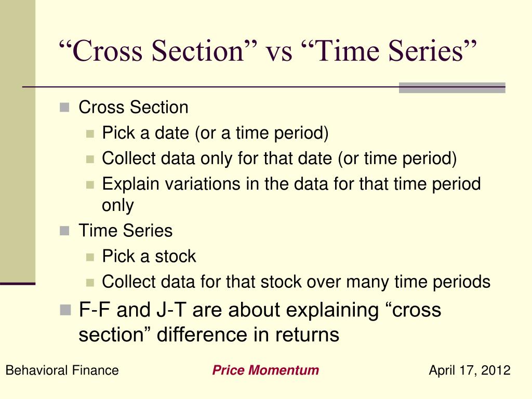Select the "Pick a stock" line
532x399 pixels.
(x=149, y=256)
